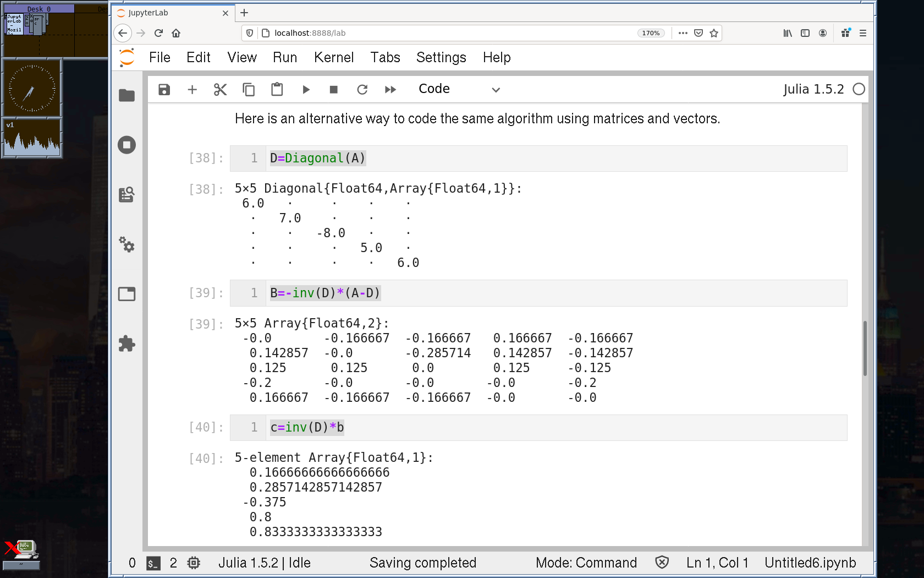This screenshot has height=578, width=924.
Task: Bookmark this page with the star icon
Action: [714, 33]
